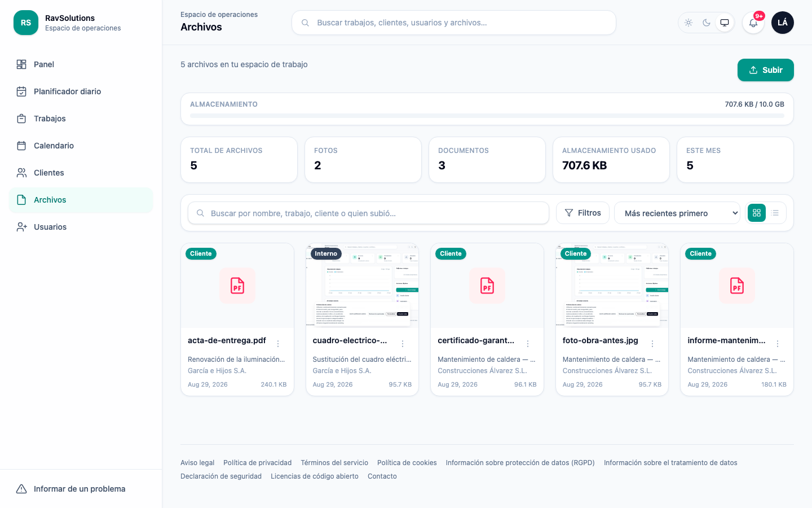Open Política de privacidad link
Viewport: 812px width, 508px height.
[258, 463]
